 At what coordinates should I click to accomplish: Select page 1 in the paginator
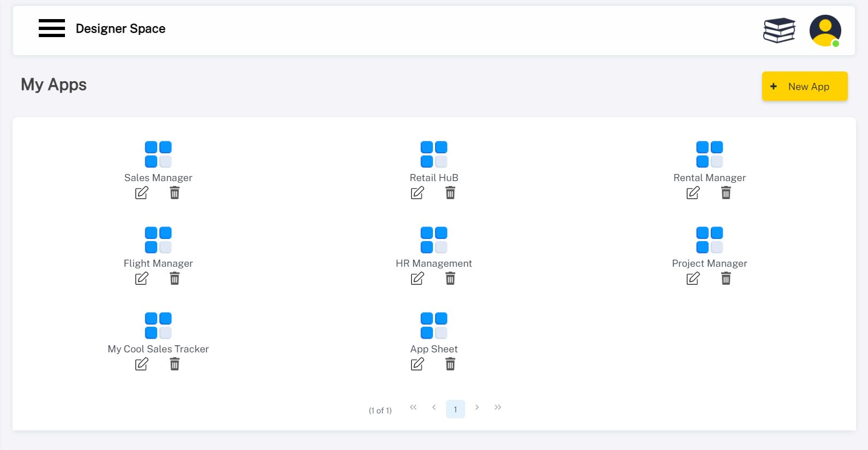point(455,409)
